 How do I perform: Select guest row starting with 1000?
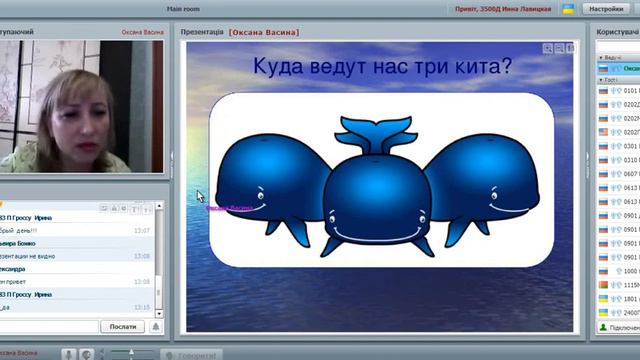pyautogui.click(x=618, y=271)
